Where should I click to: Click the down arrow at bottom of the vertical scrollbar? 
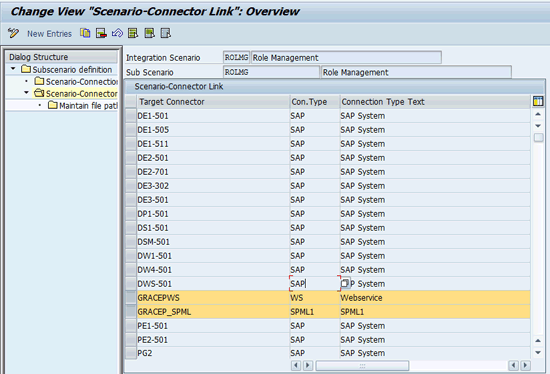[x=538, y=352]
